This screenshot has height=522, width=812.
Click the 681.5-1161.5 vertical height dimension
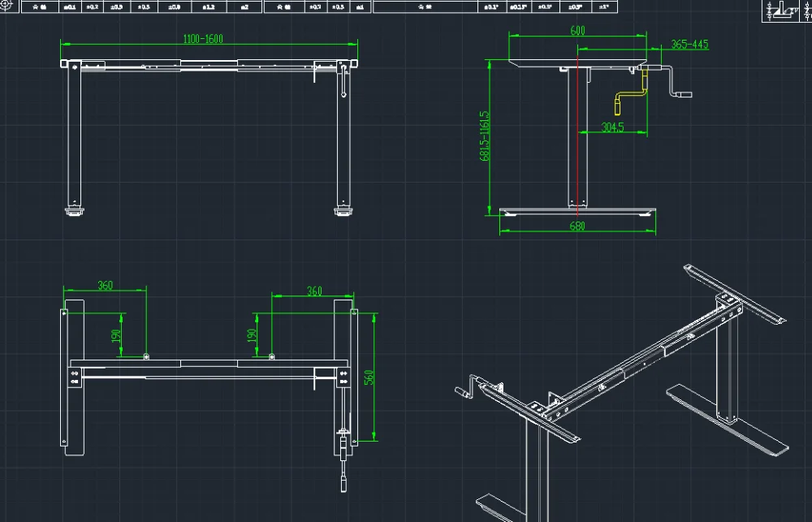tap(485, 136)
